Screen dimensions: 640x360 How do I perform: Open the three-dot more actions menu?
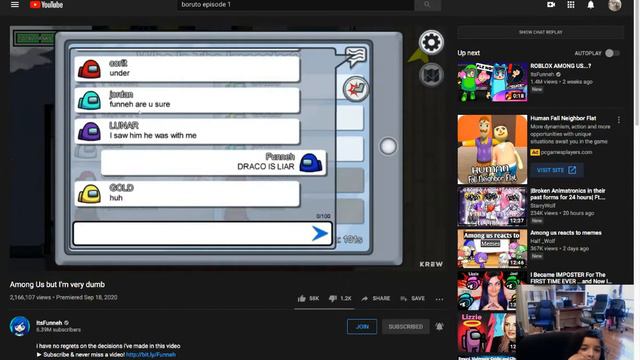coord(439,299)
